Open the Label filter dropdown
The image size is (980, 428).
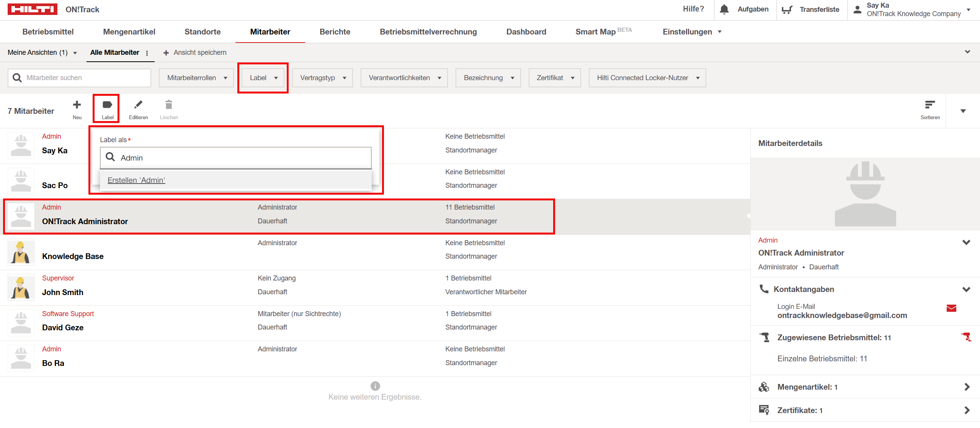pos(263,78)
